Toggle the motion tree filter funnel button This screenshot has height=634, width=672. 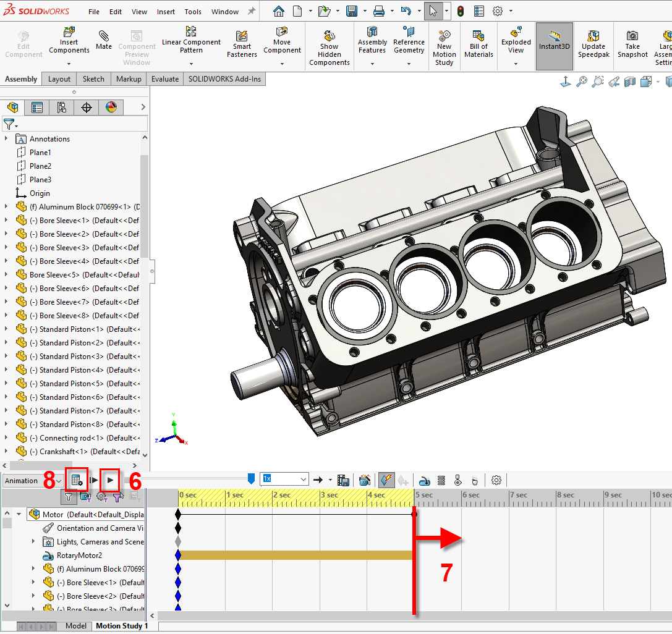pyautogui.click(x=68, y=497)
